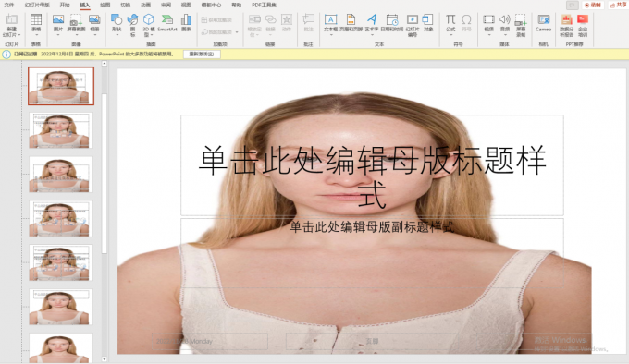This screenshot has width=629, height=364.
Task: Click the 动作 (Action) star icon
Action: 287,20
